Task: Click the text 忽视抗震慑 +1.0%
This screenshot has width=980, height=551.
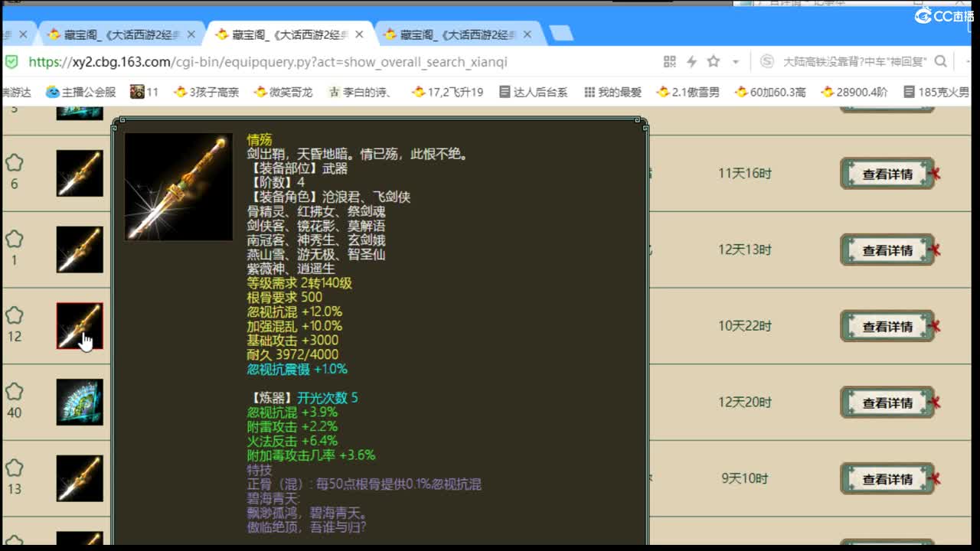Action: [297, 369]
